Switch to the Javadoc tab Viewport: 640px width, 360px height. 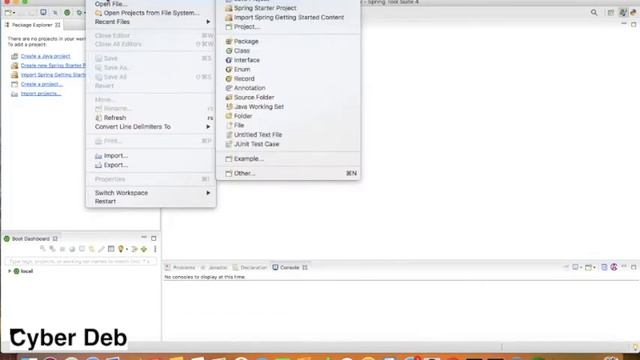[214, 267]
